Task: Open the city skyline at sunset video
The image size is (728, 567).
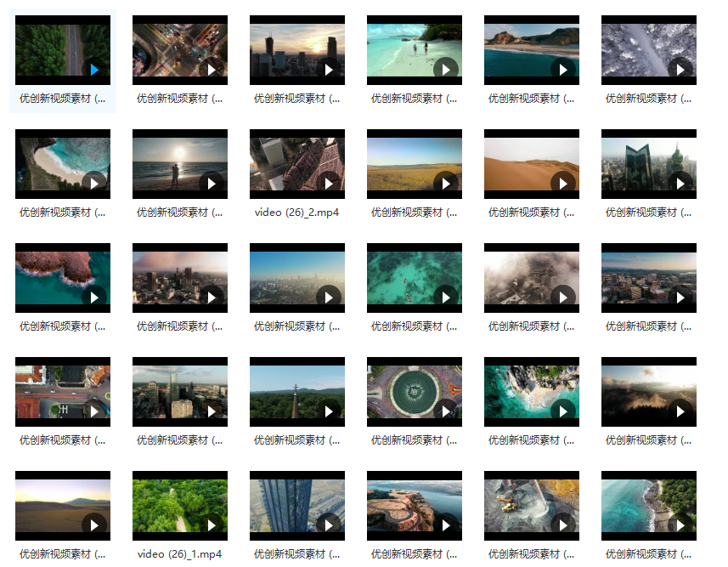Action: pos(297,50)
